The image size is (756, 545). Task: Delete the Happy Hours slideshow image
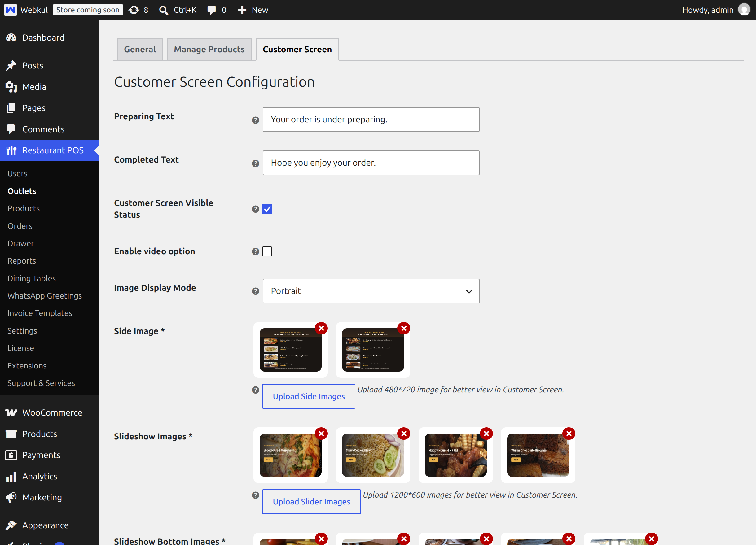486,434
